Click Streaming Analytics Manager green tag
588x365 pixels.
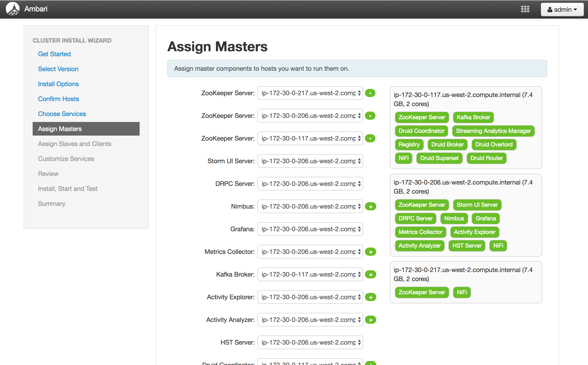tap(493, 131)
